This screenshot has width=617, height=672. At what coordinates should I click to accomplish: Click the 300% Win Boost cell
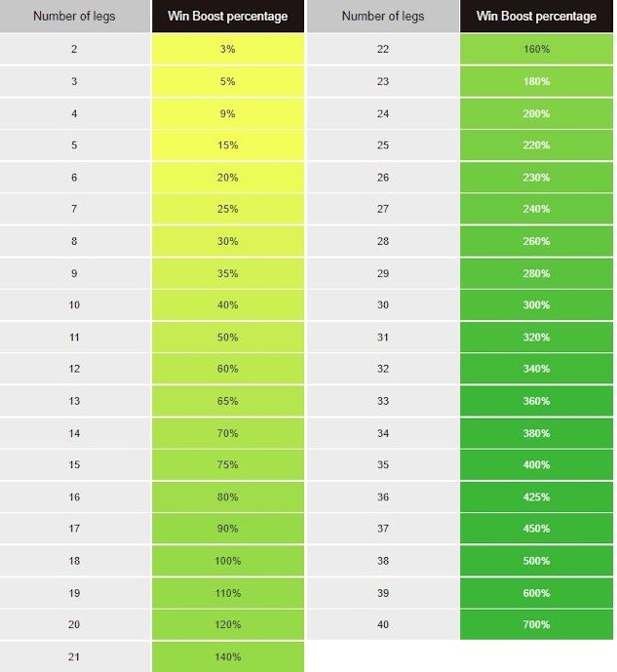(536, 304)
